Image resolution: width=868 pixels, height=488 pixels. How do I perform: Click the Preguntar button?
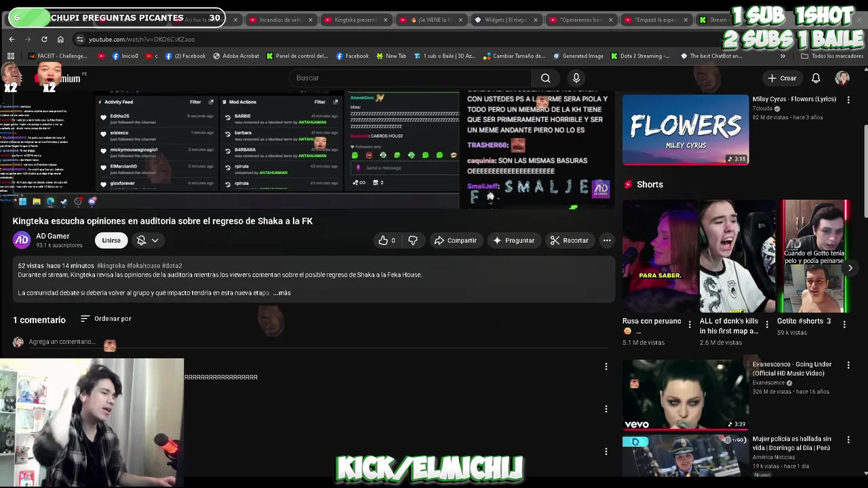(514, 241)
